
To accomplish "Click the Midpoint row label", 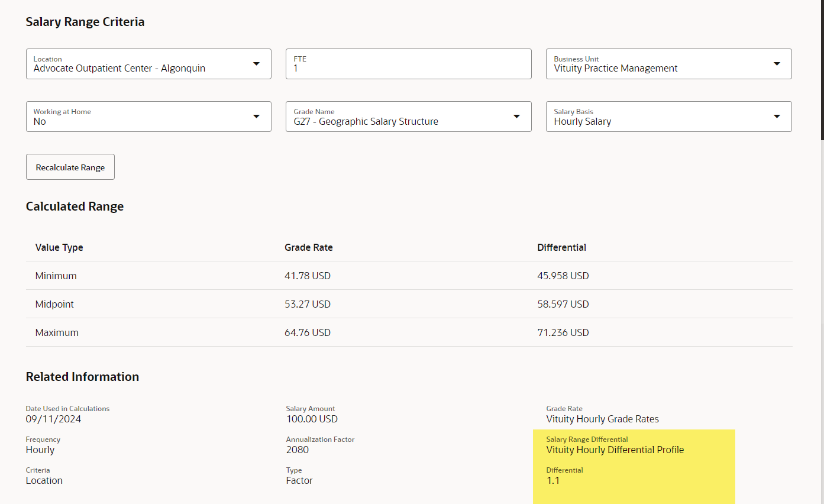I will tap(54, 304).
